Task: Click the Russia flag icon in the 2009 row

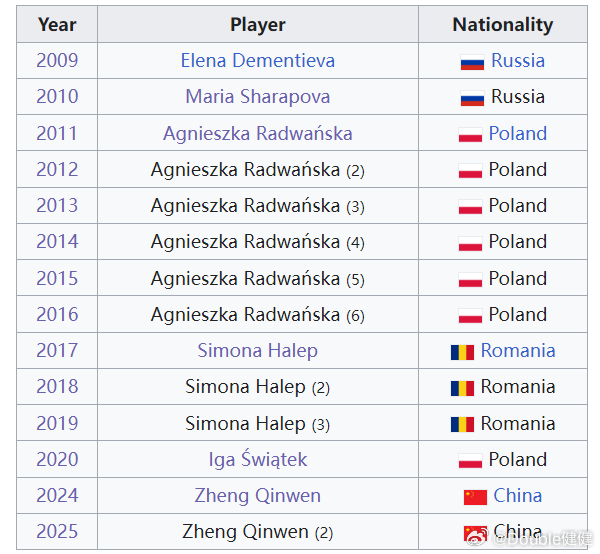Action: (472, 62)
